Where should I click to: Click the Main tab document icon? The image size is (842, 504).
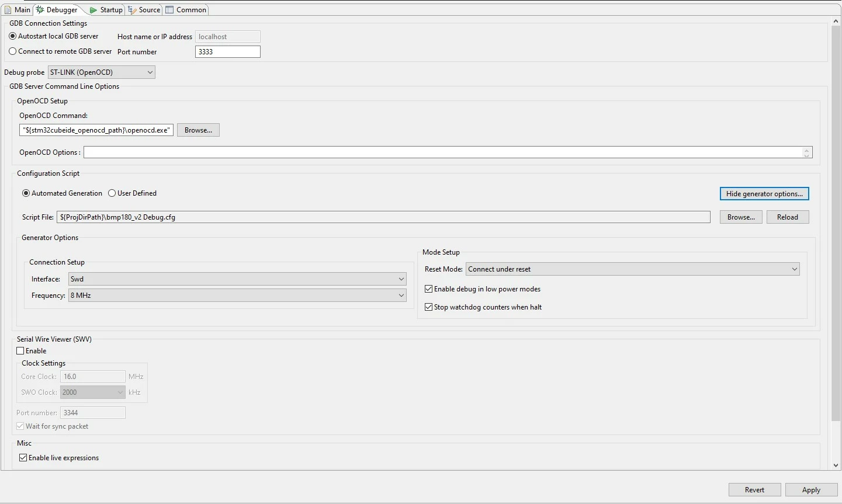pyautogui.click(x=8, y=10)
